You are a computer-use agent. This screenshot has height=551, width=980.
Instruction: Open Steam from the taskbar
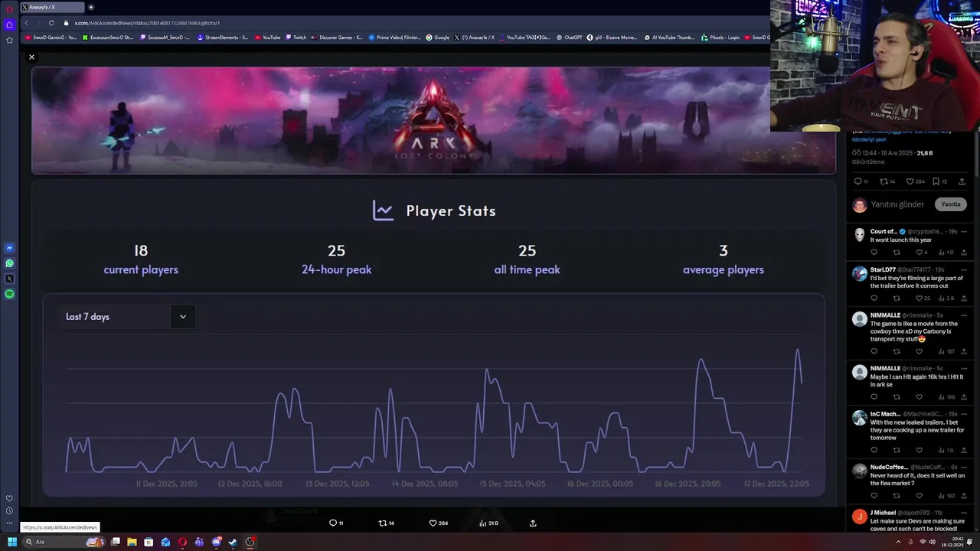(x=233, y=542)
